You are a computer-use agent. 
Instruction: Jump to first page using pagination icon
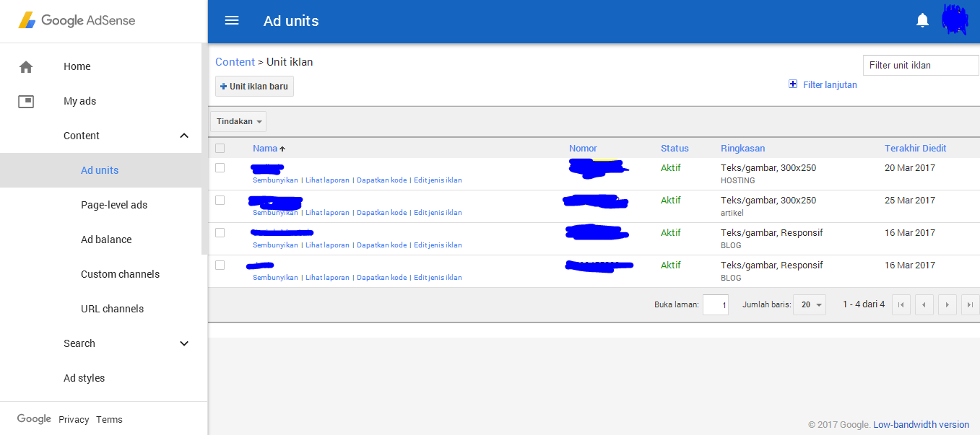(x=901, y=304)
